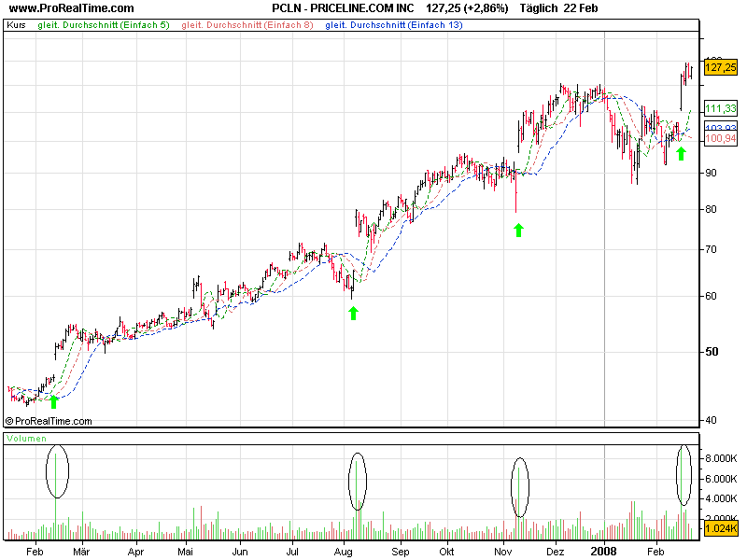Click the orange 127,25 current price tag
The image size is (747, 560).
[721, 67]
